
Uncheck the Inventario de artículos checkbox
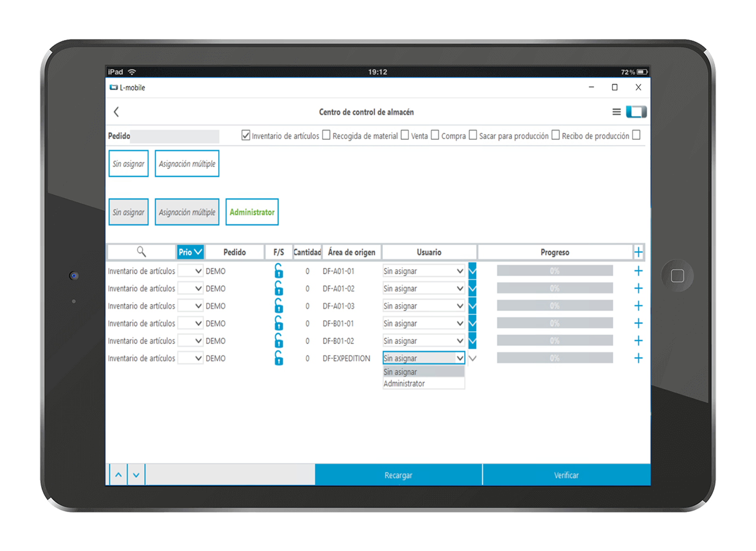pyautogui.click(x=246, y=135)
